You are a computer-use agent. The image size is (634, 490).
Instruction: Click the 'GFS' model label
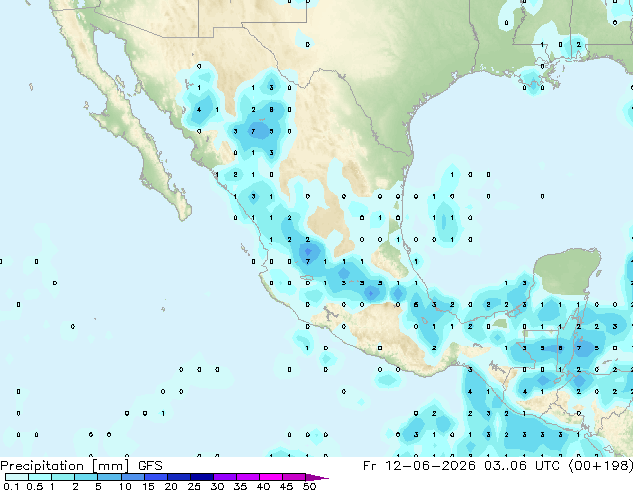click(x=150, y=466)
